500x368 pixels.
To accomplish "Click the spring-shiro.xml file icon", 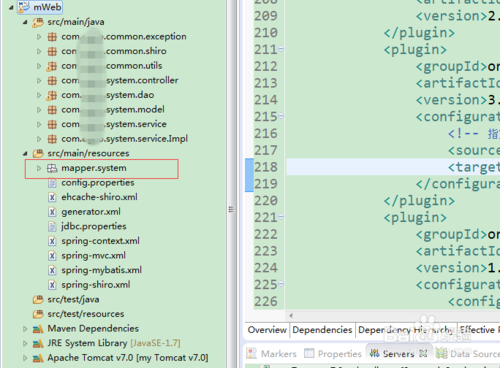I will 52,285.
